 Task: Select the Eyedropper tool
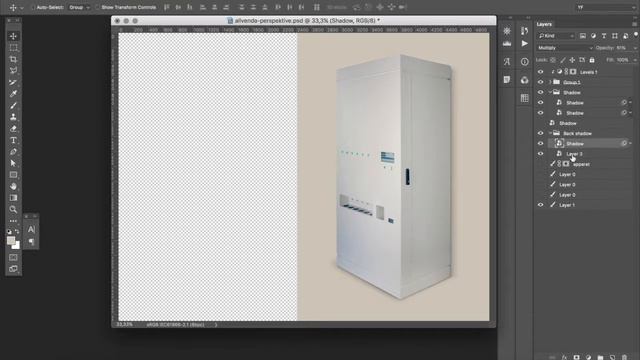[13, 94]
